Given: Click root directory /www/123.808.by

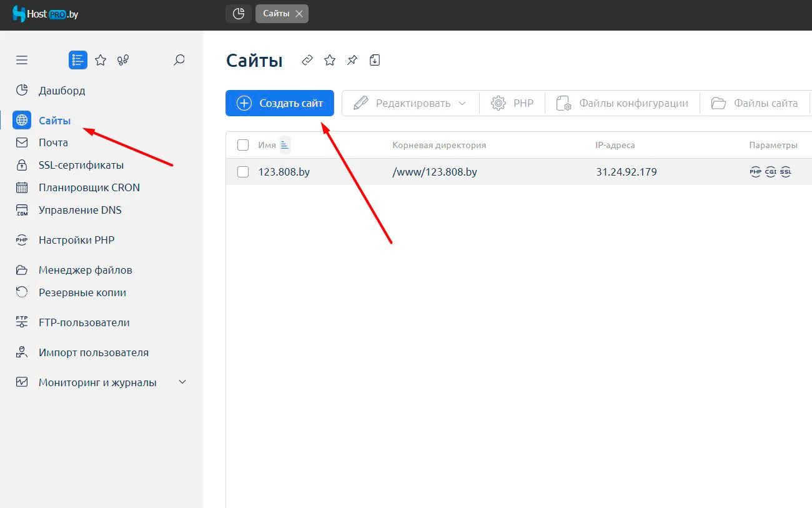Looking at the screenshot, I should pyautogui.click(x=435, y=172).
